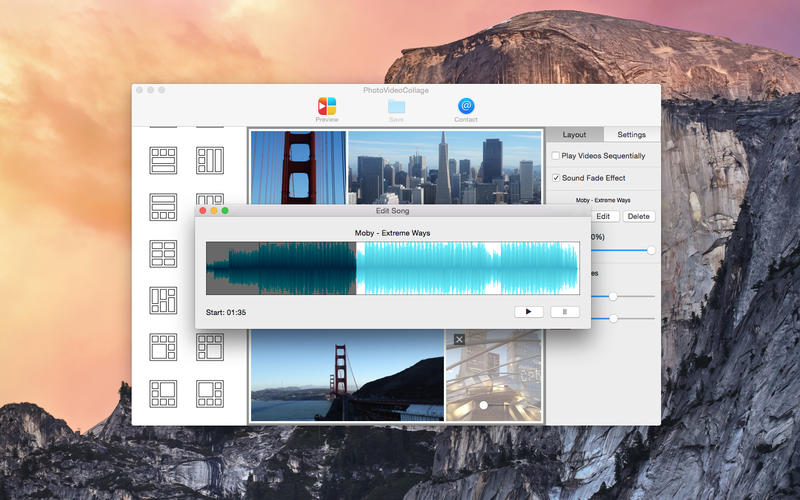
Task: Enable Play Videos Sequentially checkbox
Action: 556,156
